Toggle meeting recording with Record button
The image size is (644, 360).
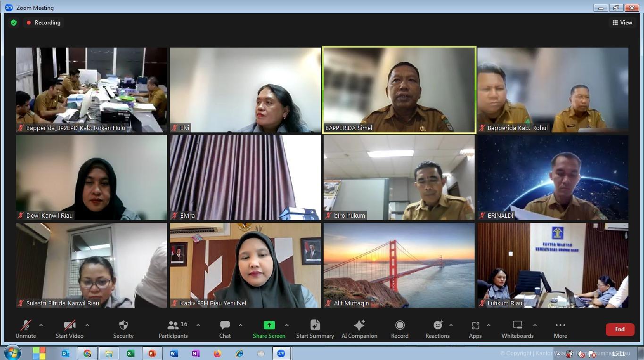tap(400, 329)
